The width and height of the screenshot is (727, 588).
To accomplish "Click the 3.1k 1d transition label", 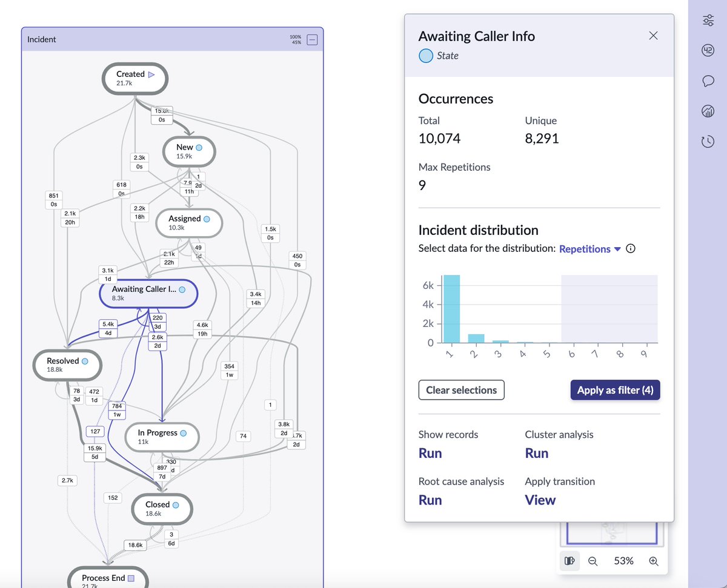I will (x=108, y=274).
